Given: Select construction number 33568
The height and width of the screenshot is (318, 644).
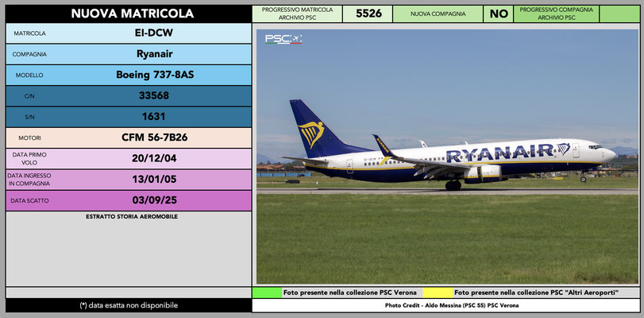Looking at the screenshot, I should point(153,95).
